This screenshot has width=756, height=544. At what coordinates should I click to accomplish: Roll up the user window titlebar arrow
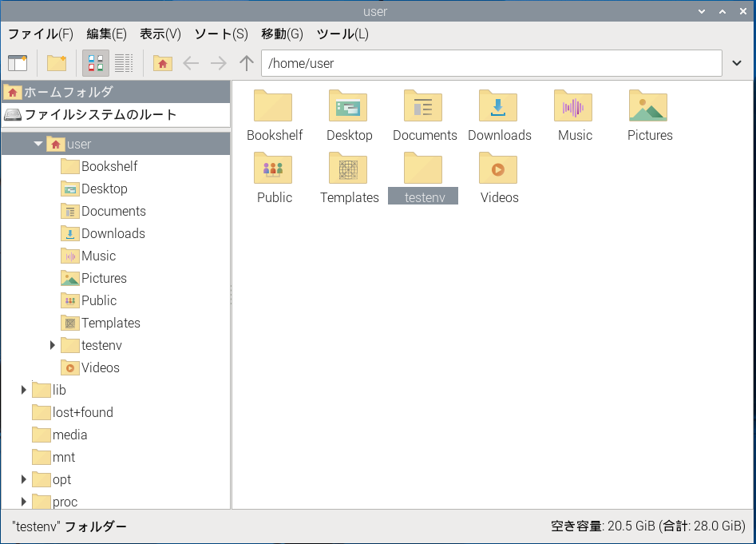point(702,11)
